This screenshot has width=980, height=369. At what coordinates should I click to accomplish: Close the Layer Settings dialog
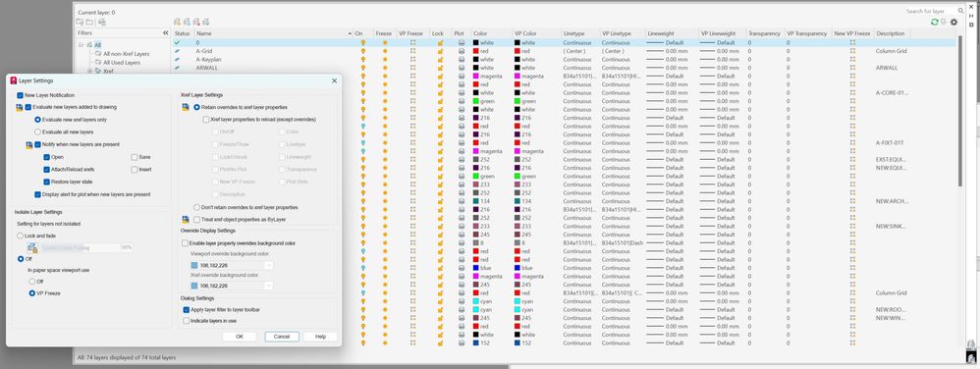tap(334, 80)
